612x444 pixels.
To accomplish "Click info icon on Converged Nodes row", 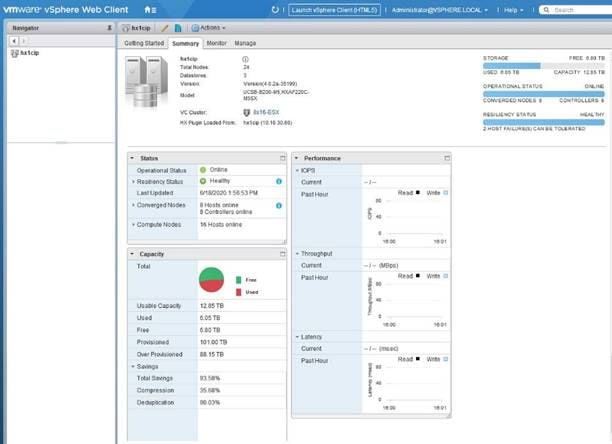I will (x=279, y=206).
